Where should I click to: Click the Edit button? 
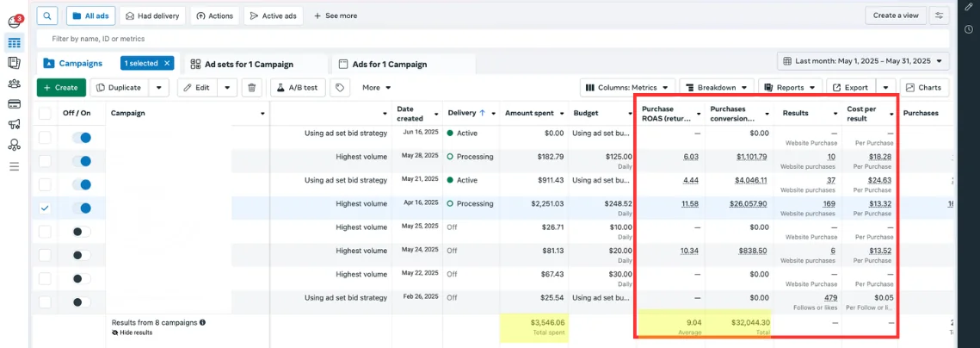[198, 88]
